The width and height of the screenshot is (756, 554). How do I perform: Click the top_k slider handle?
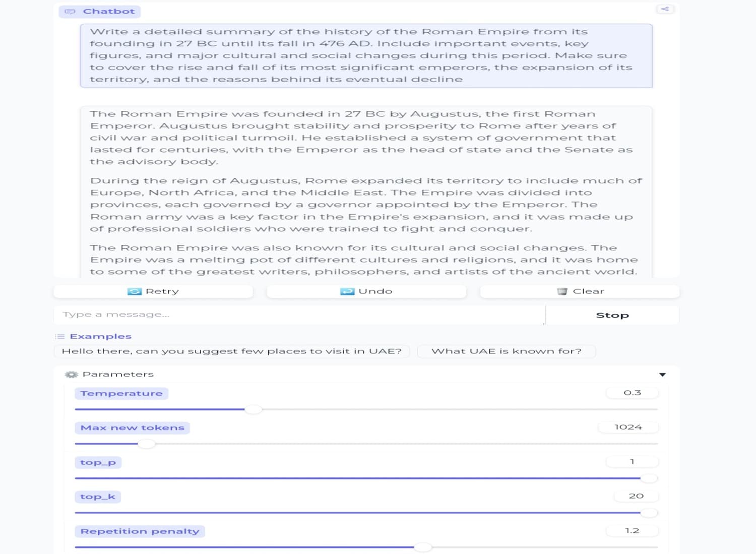point(649,513)
